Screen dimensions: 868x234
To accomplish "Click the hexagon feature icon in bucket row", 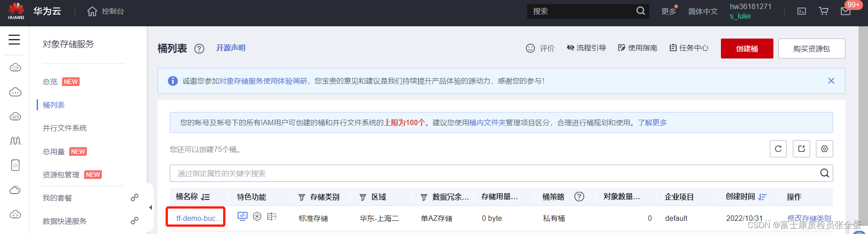I will pos(257,216).
